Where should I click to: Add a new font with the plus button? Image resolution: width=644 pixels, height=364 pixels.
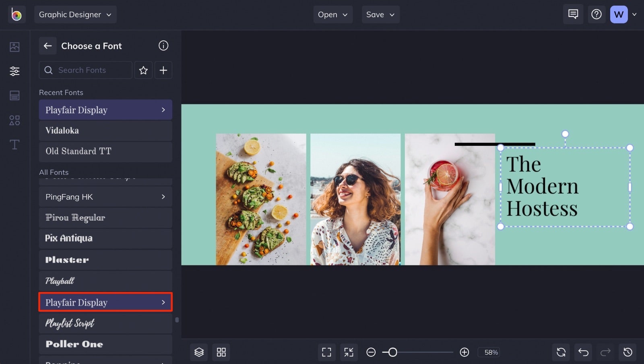(163, 70)
